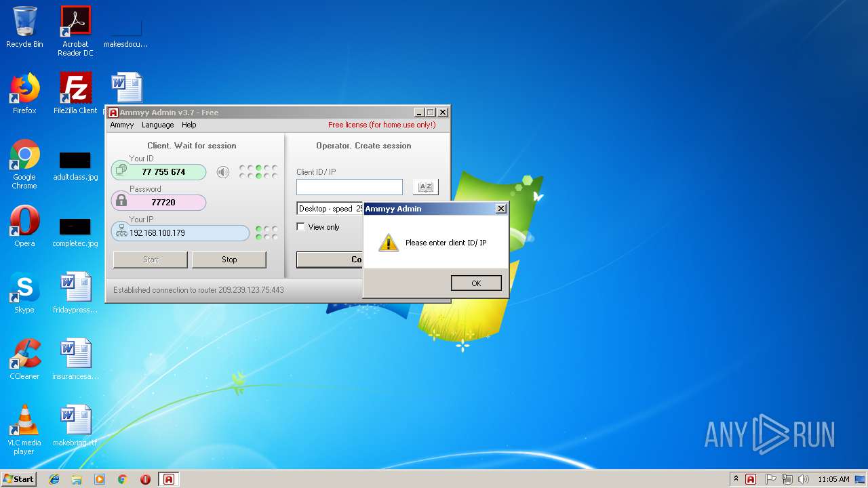Select the fridaypress Word document
The image size is (868, 488).
pyautogui.click(x=75, y=293)
